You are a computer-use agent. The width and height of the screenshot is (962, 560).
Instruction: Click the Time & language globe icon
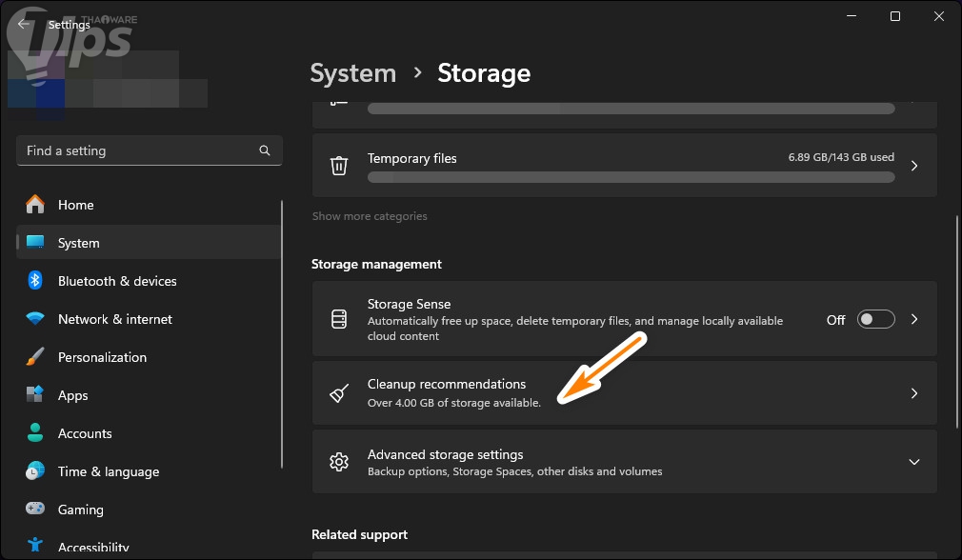[x=35, y=471]
